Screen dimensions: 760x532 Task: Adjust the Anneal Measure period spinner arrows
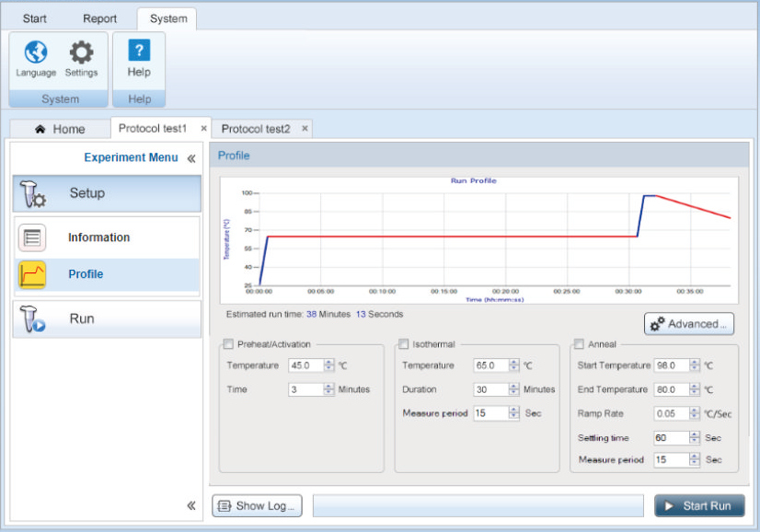695,459
